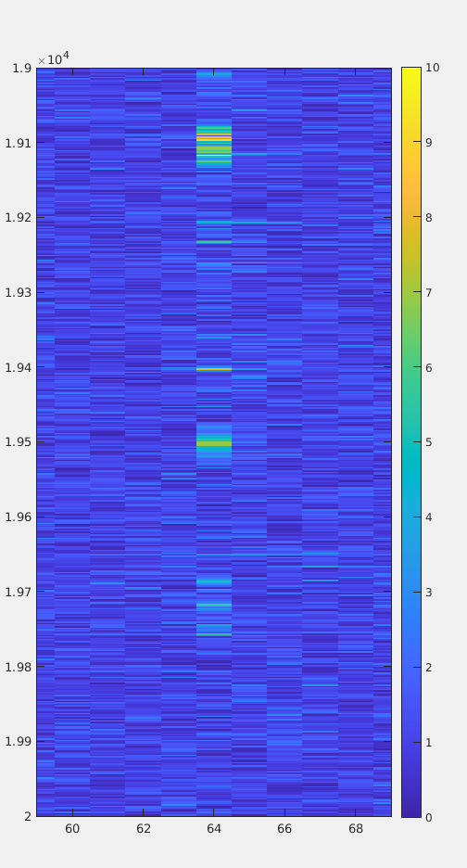The width and height of the screenshot is (467, 868).
Task: Click the colorbar tick label 5
Action: (x=429, y=442)
